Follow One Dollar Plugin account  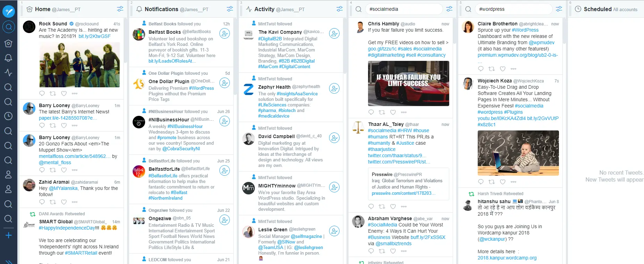pyautogui.click(x=225, y=83)
